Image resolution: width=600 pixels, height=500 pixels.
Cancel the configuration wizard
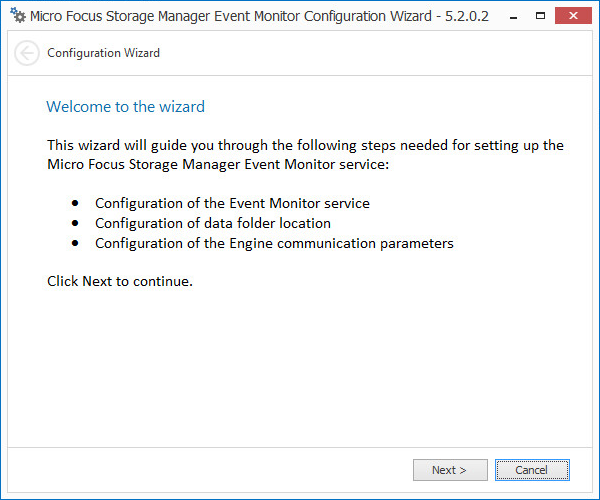(531, 470)
